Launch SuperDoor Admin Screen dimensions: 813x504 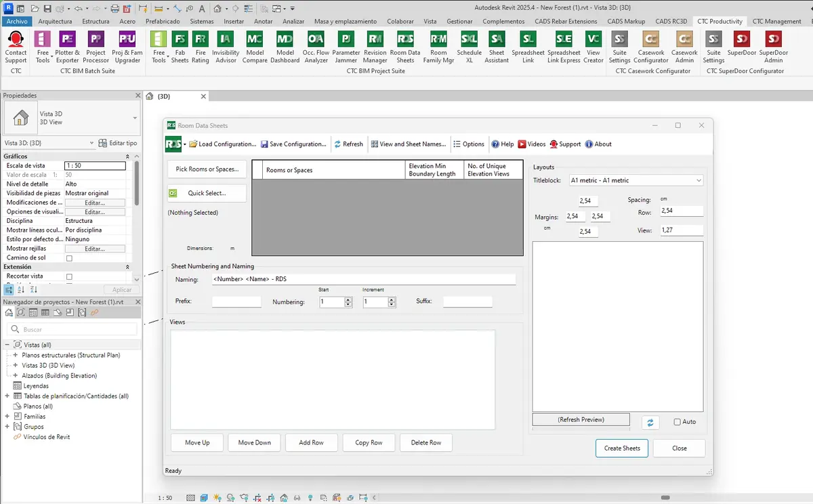(x=774, y=47)
